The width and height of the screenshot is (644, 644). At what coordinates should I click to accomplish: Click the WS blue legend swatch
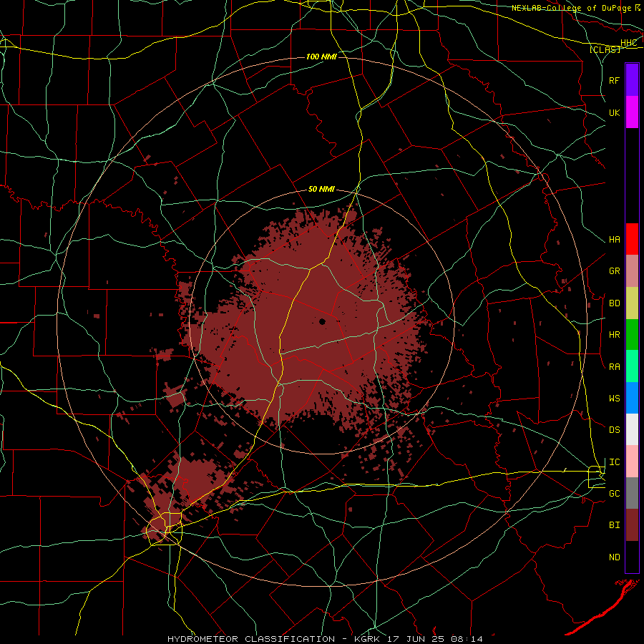tap(632, 398)
